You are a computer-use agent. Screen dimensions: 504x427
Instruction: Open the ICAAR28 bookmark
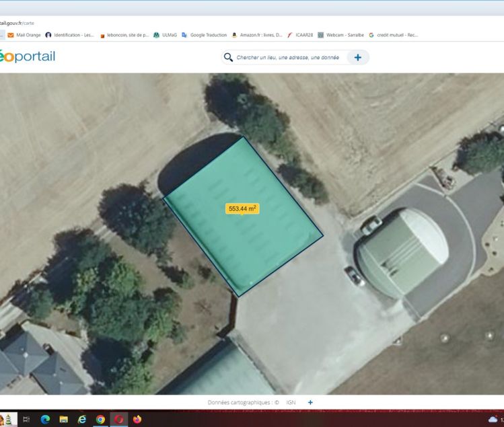click(300, 35)
